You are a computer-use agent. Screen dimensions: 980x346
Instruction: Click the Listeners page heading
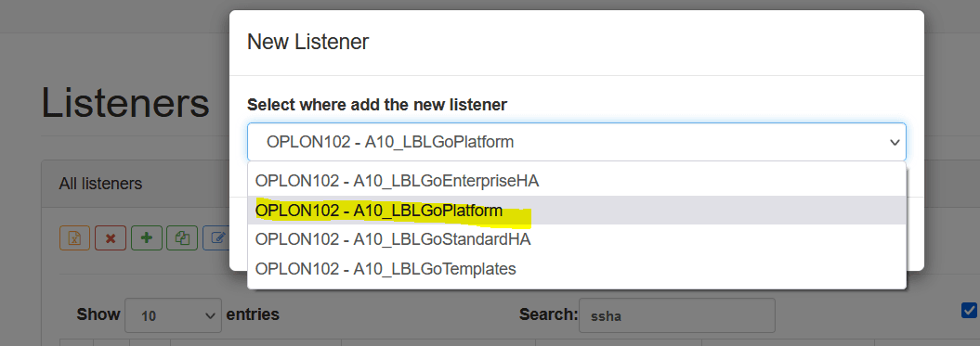pyautogui.click(x=125, y=102)
